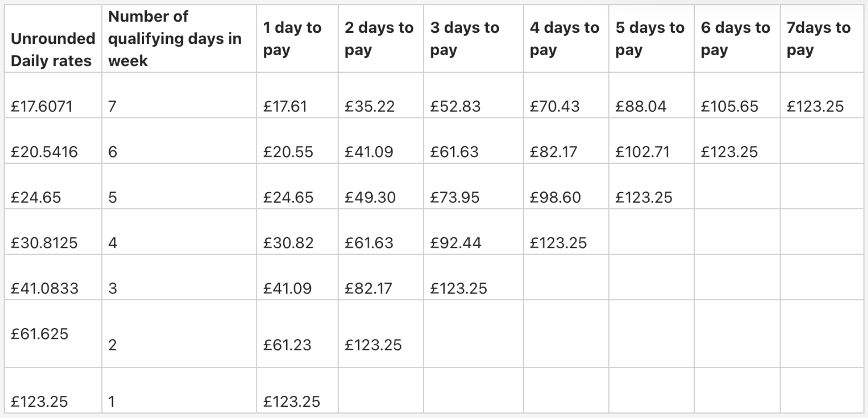This screenshot has height=418, width=868.
Task: Select the £102.71 value cell
Action: pos(651,141)
